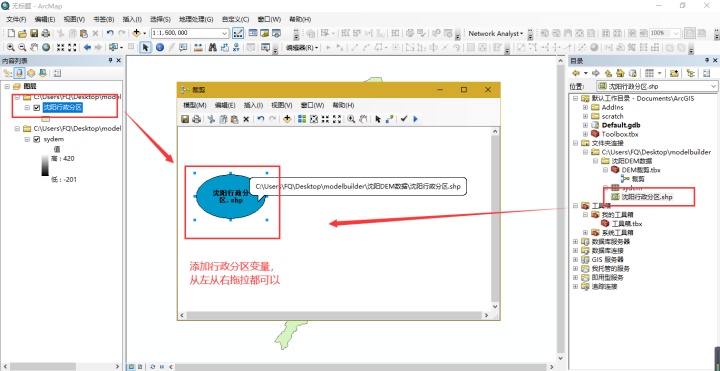The width and height of the screenshot is (720, 371).
Task: Save the ArcMap document
Action: [x=34, y=34]
